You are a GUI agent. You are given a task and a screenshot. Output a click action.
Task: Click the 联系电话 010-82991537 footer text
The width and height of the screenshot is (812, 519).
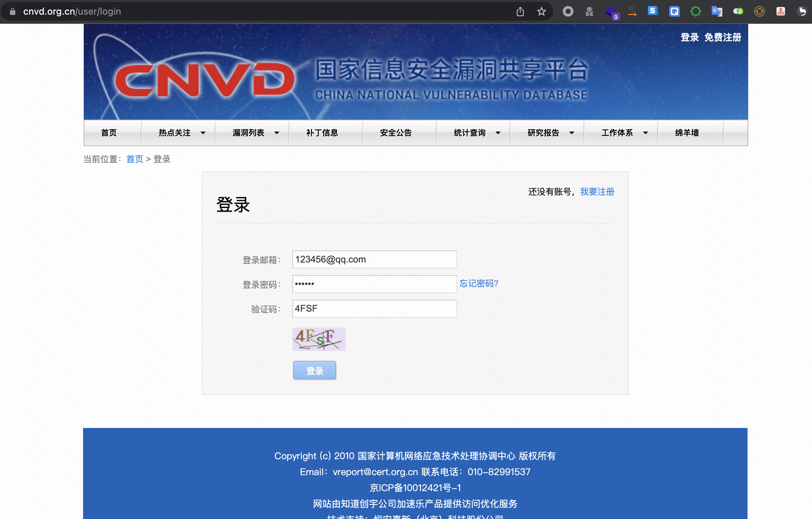476,472
